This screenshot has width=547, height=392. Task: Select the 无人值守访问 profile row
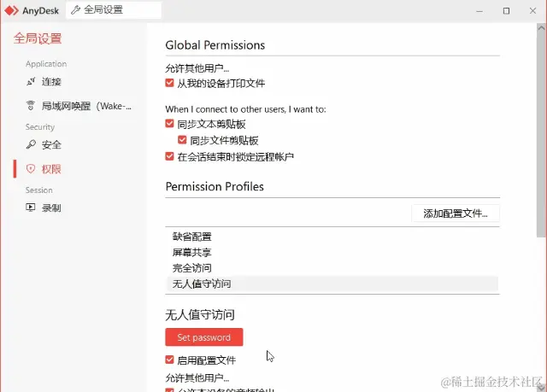point(332,284)
